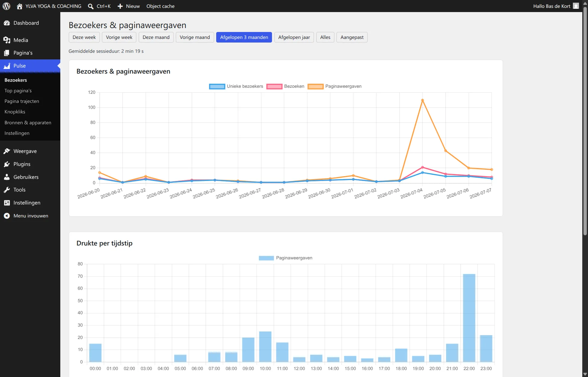Open the site home icon in the admin bar
Screen dimensions: 588x377
(20, 6)
